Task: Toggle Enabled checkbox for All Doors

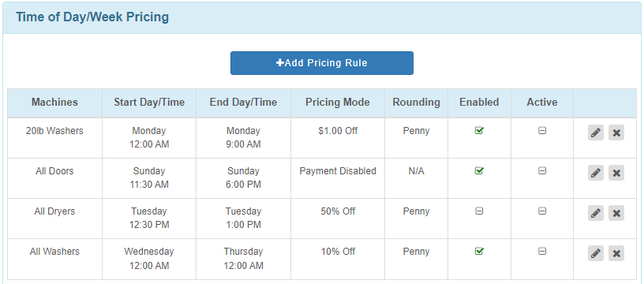Action: click(479, 170)
